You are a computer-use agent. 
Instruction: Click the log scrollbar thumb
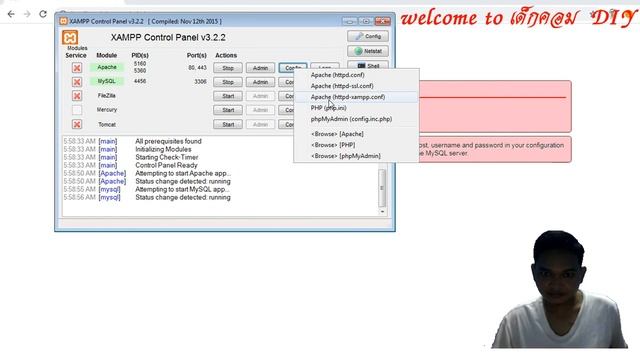[x=382, y=188]
